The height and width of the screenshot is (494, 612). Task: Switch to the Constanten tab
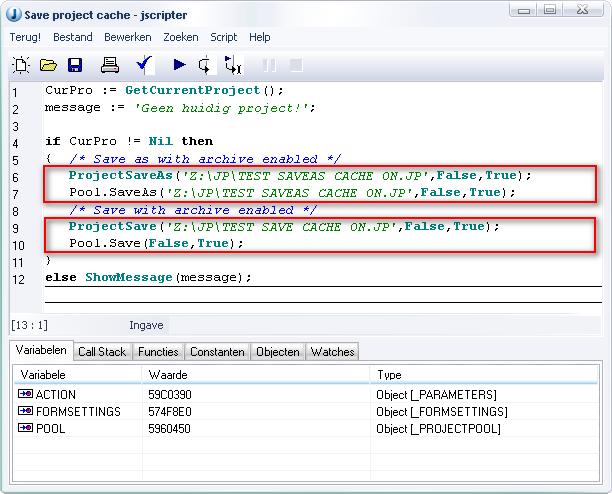coord(217,352)
